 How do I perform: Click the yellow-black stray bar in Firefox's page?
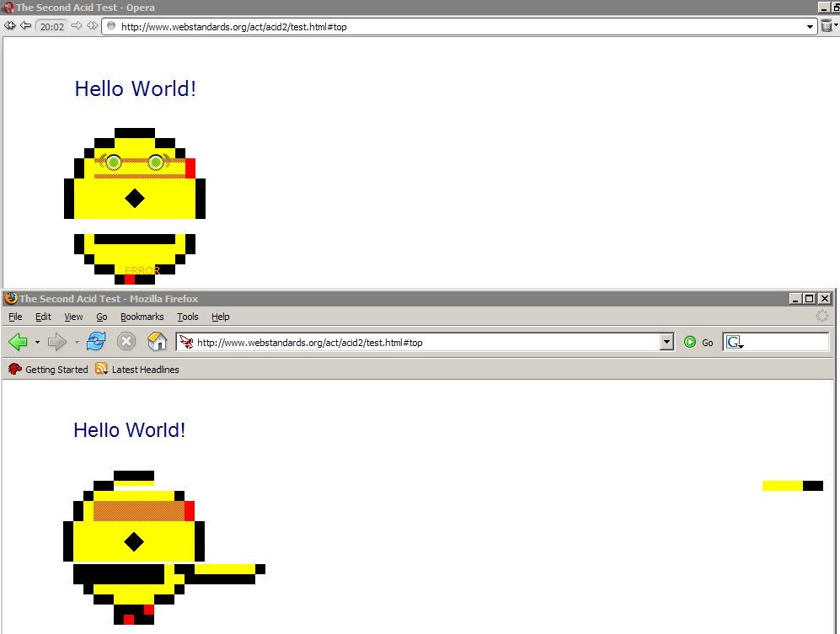(792, 486)
